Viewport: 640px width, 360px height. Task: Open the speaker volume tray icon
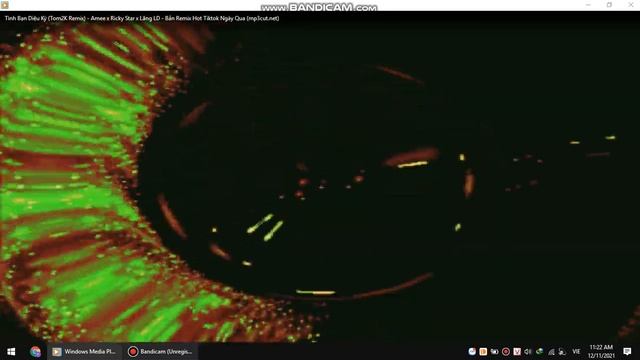coord(528,351)
